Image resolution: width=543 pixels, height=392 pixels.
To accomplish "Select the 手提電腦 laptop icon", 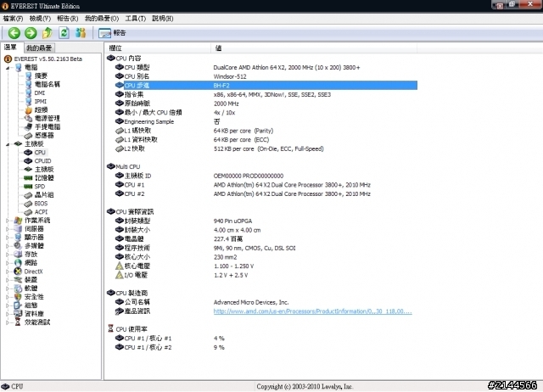I will pyautogui.click(x=28, y=126).
